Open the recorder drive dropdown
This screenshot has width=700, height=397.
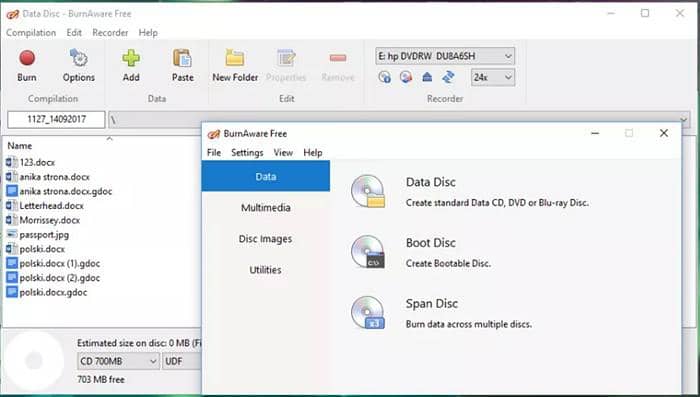coord(445,56)
